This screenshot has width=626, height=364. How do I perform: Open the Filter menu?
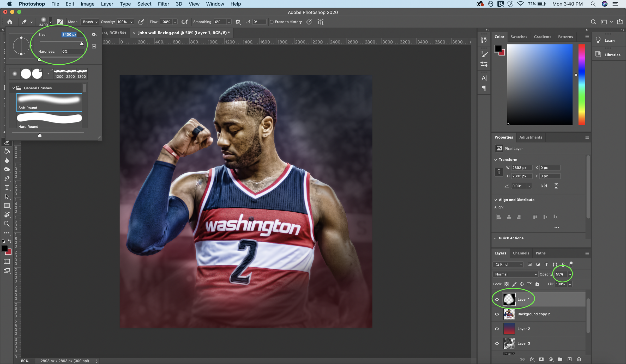click(x=163, y=4)
